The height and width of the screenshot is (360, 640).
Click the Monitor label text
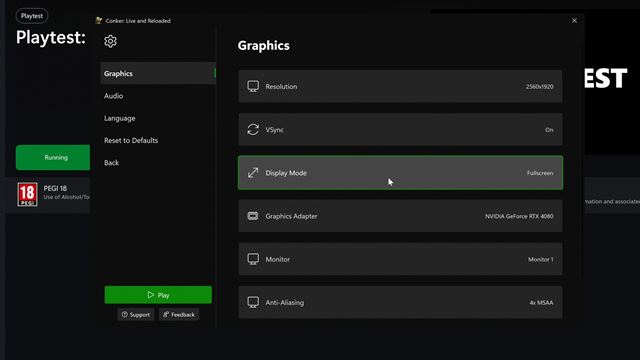(278, 260)
